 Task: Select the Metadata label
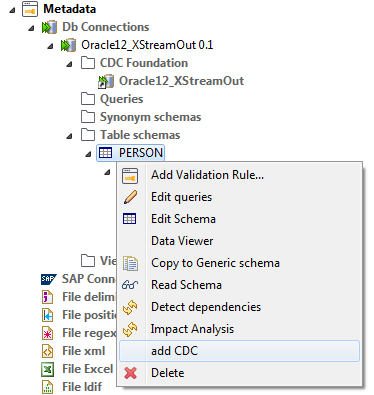pos(70,9)
